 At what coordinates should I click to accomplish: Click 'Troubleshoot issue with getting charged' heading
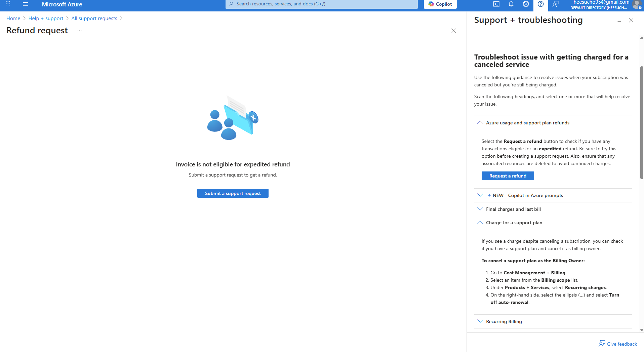(551, 61)
